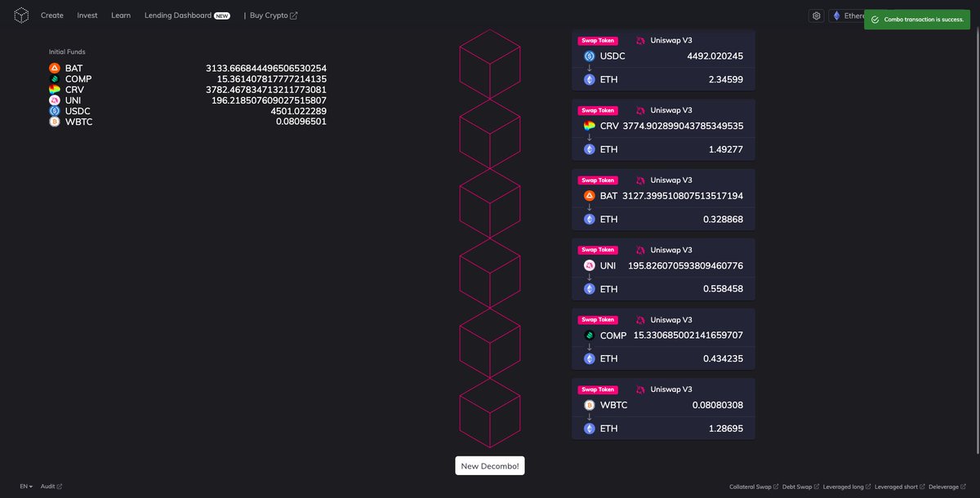Open the Ethereum network selector
The image size is (980, 498).
(845, 16)
